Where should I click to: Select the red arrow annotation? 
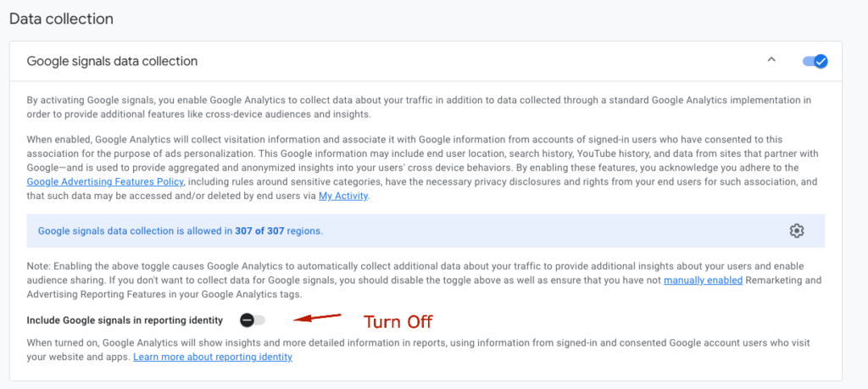317,318
